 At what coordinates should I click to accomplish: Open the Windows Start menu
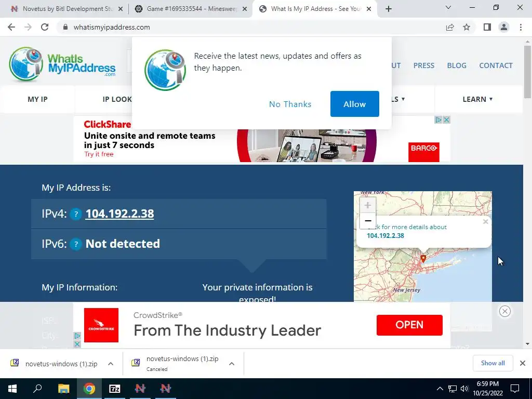click(12, 389)
